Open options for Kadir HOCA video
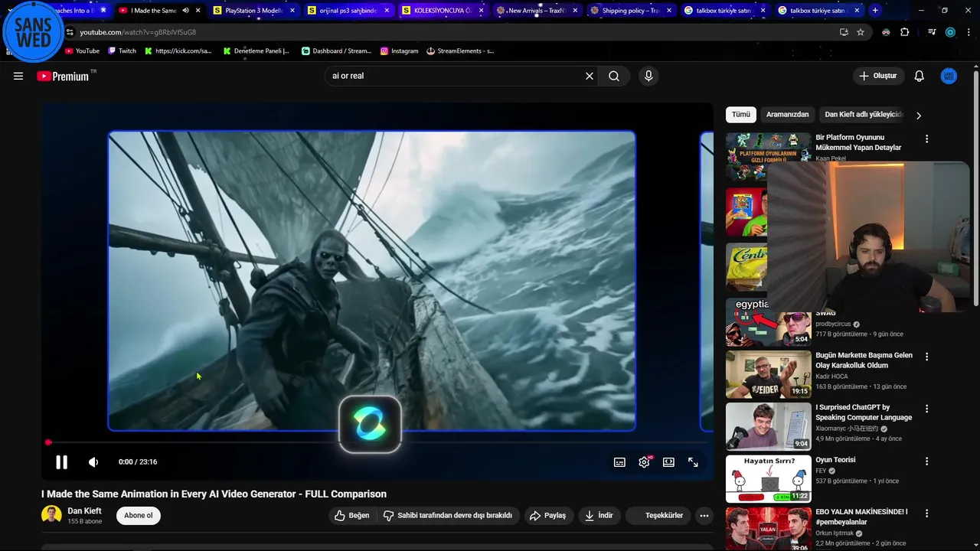Image resolution: width=980 pixels, height=551 pixels. tap(926, 357)
